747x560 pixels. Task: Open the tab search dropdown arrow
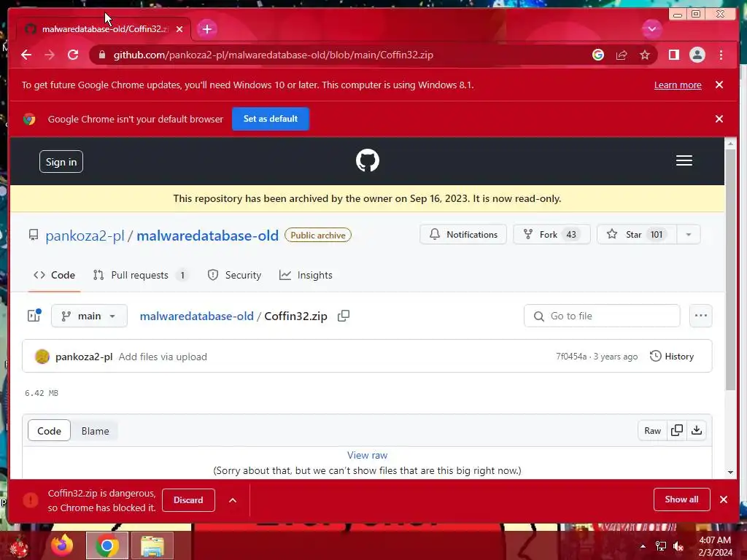(x=651, y=29)
